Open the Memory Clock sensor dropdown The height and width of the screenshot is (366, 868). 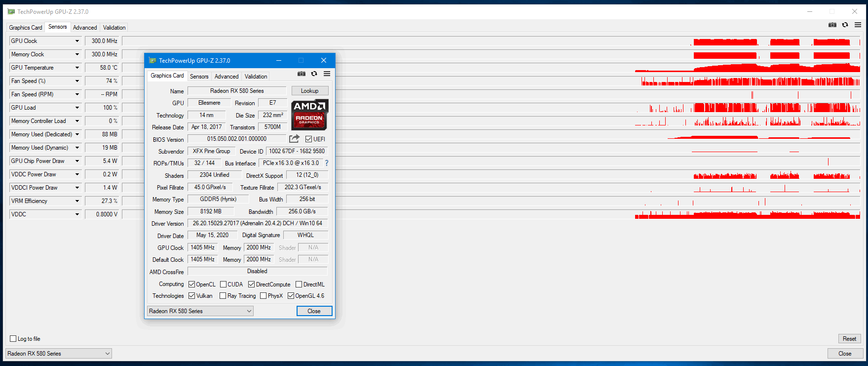77,54
